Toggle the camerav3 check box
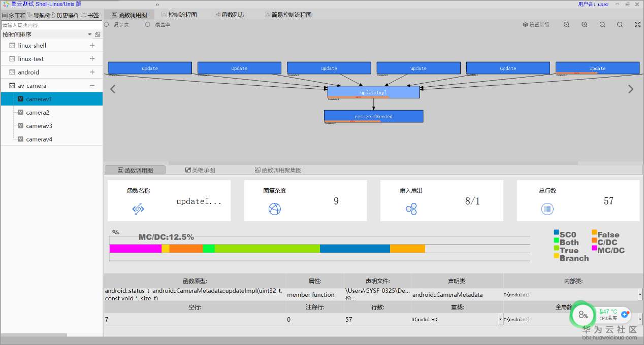644x345 pixels. [x=20, y=126]
